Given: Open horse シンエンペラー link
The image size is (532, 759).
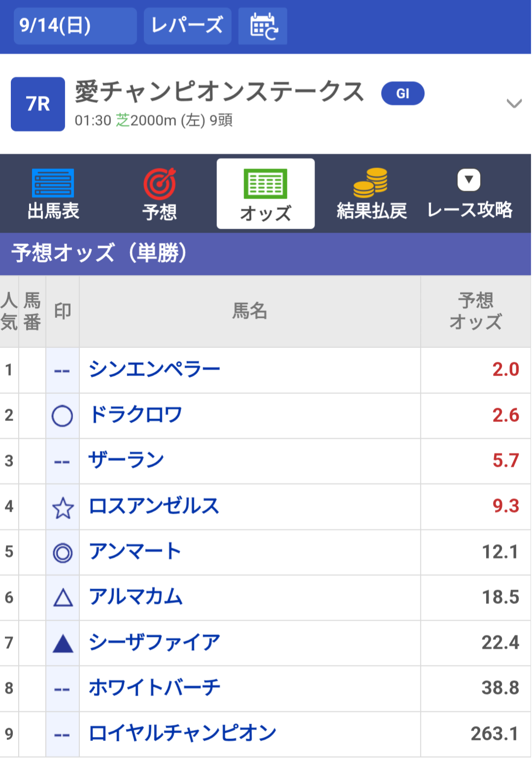Looking at the screenshot, I should pos(154,370).
